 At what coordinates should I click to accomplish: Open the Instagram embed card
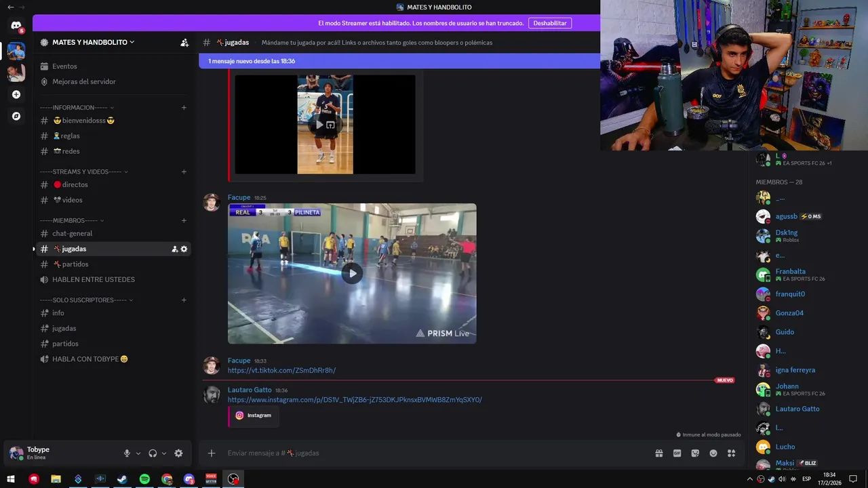(254, 416)
